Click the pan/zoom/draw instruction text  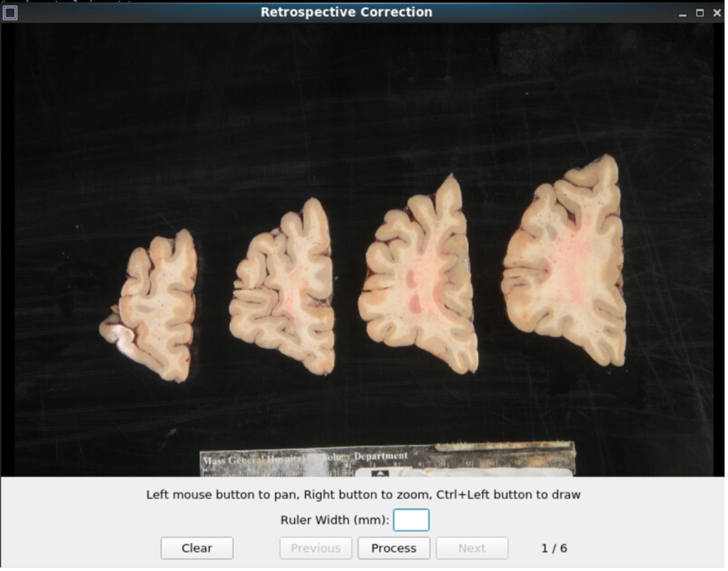coord(363,495)
